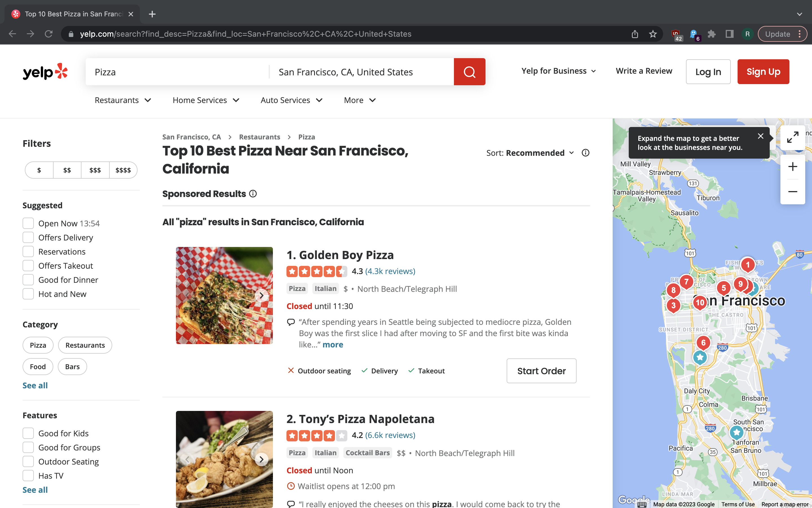Viewport: 812px width, 508px height.
Task: Click map pin number 3
Action: click(x=673, y=305)
